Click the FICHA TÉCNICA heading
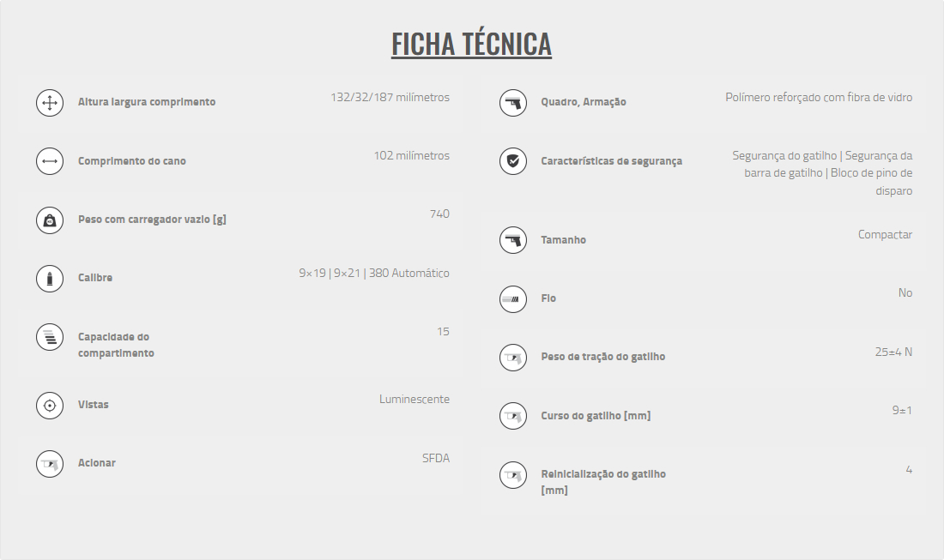The image size is (944, 560). click(x=471, y=44)
